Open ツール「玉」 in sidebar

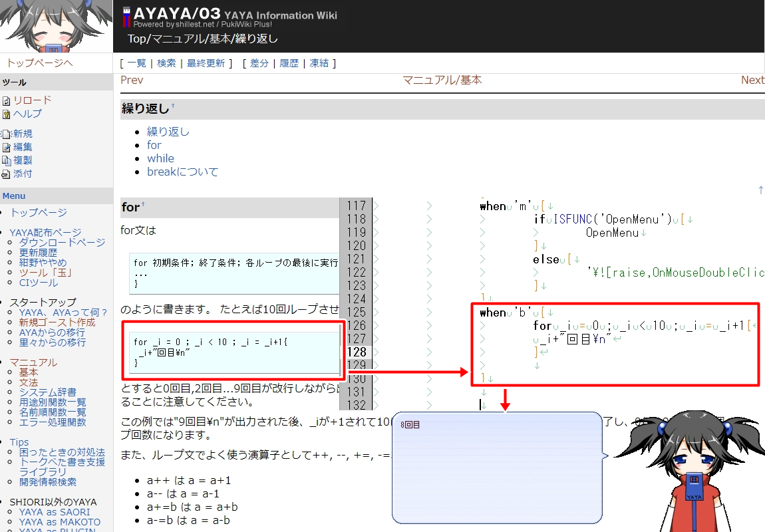click(45, 273)
